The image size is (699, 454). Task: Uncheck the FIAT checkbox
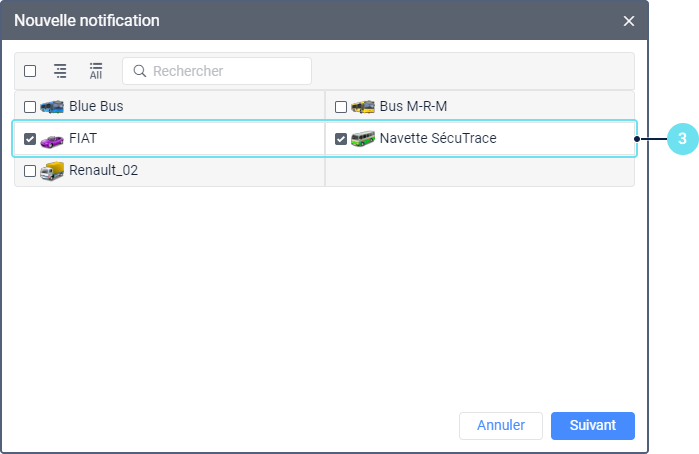(30, 139)
